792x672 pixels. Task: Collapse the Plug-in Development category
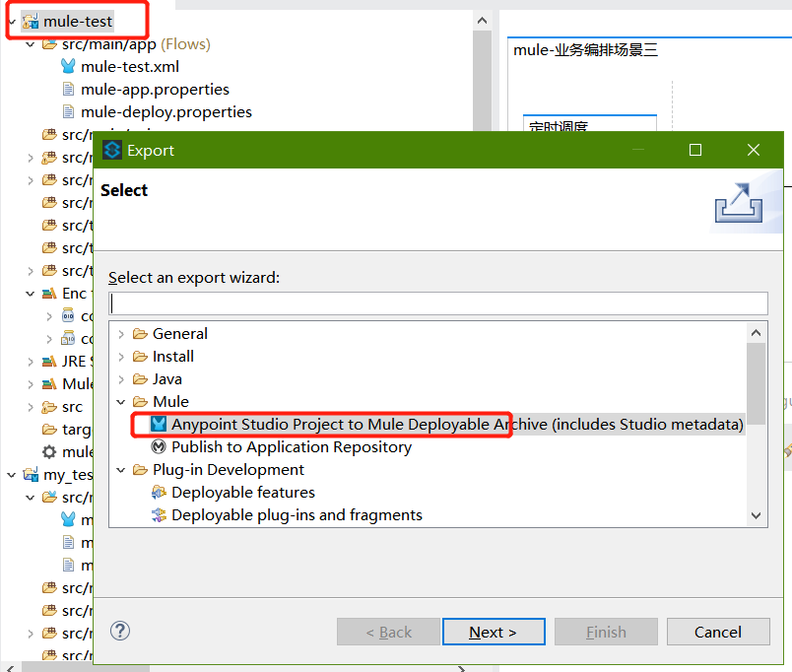pyautogui.click(x=121, y=470)
